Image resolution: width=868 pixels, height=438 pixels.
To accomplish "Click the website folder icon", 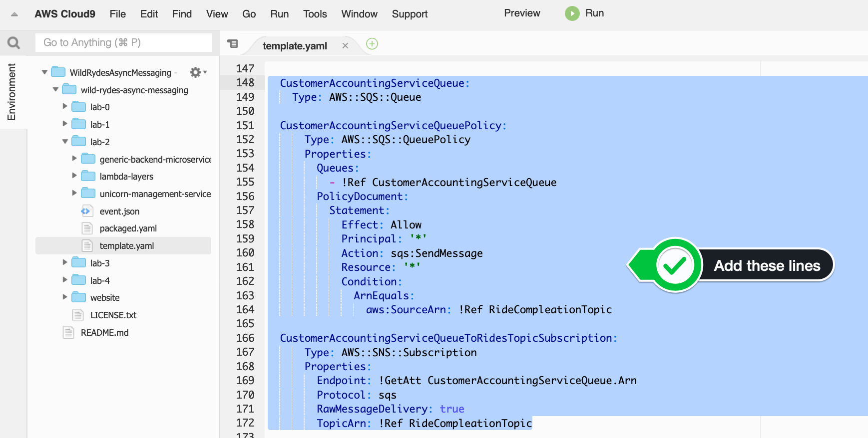I will click(x=79, y=297).
